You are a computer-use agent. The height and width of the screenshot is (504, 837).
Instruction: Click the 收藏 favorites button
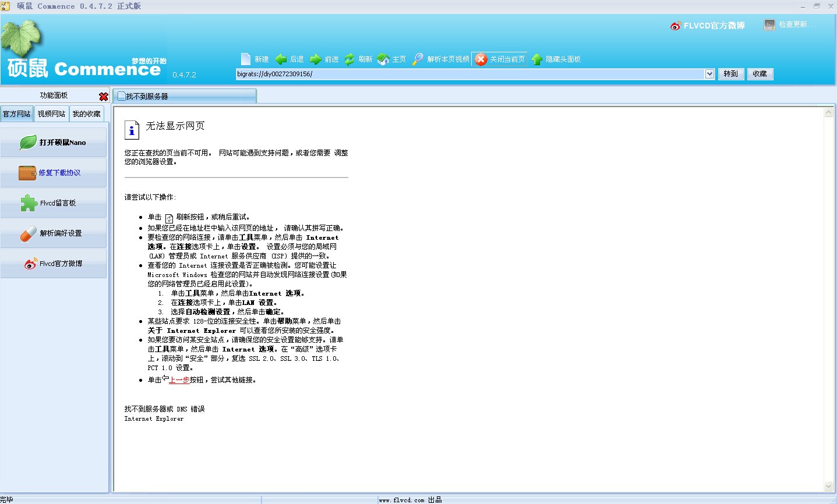tap(760, 74)
